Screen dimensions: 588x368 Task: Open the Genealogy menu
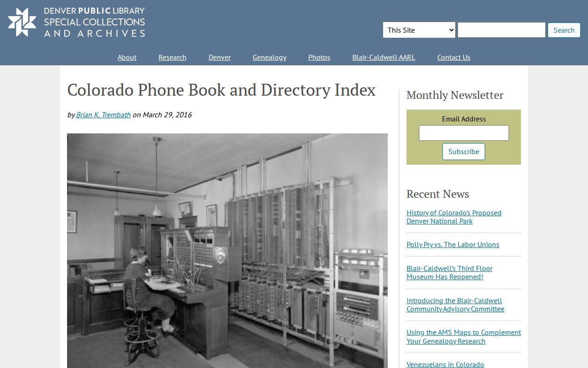pyautogui.click(x=270, y=57)
